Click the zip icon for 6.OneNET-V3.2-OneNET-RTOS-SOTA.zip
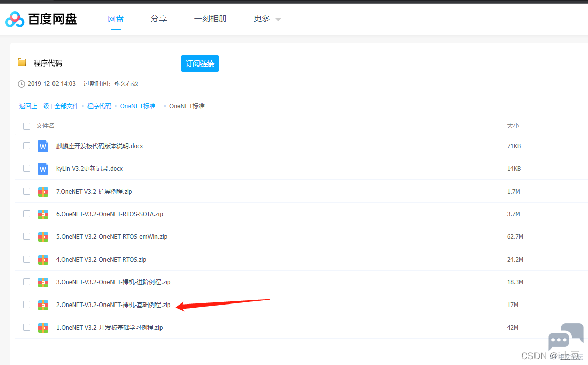Viewport: 588px width, 365px height. pyautogui.click(x=43, y=214)
